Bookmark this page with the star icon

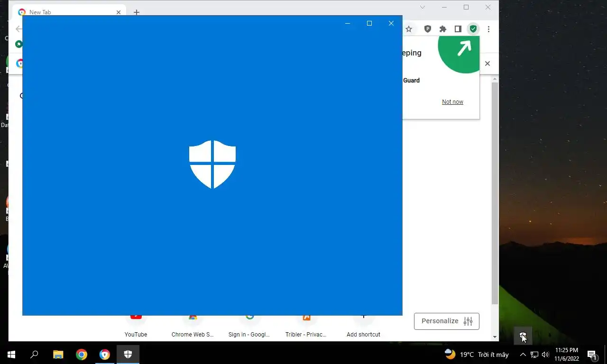[x=409, y=29]
